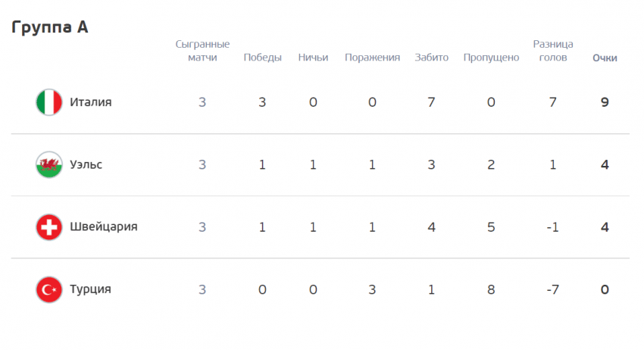Click the Switzerland cross flag icon
The width and height of the screenshot is (644, 350).
pyautogui.click(x=49, y=227)
